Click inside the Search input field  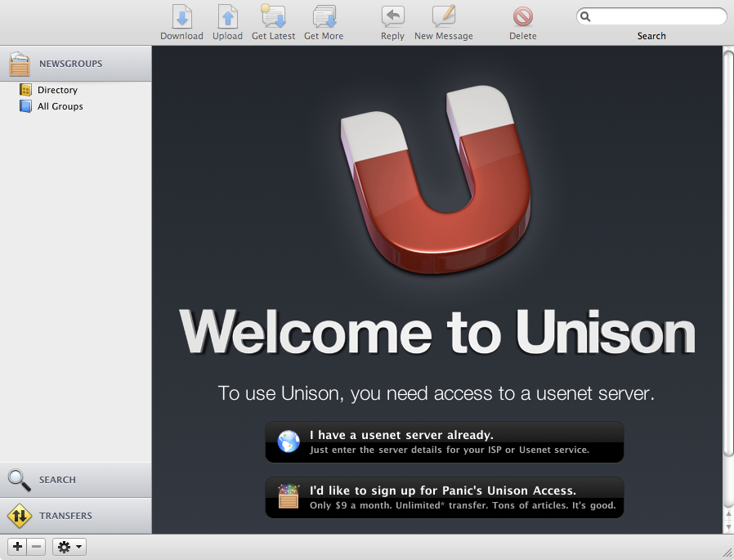(658, 16)
